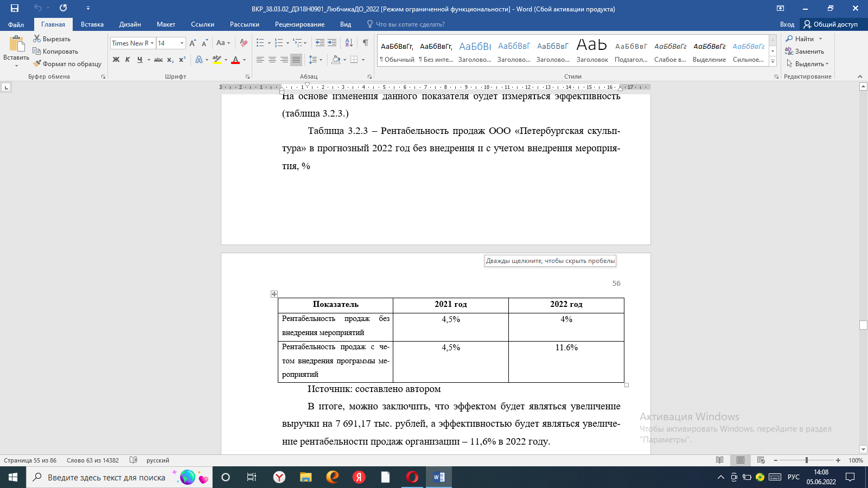Toggle Justify alignment button
Viewport: 868px width, 488px height.
point(296,60)
